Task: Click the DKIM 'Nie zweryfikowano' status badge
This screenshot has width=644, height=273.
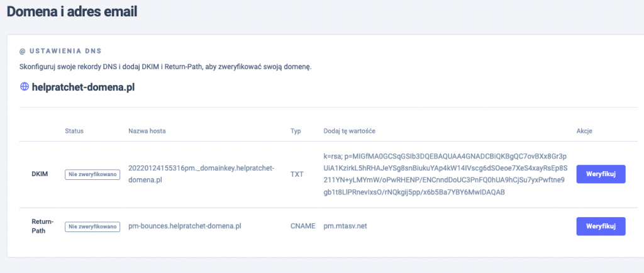Action: pos(92,174)
